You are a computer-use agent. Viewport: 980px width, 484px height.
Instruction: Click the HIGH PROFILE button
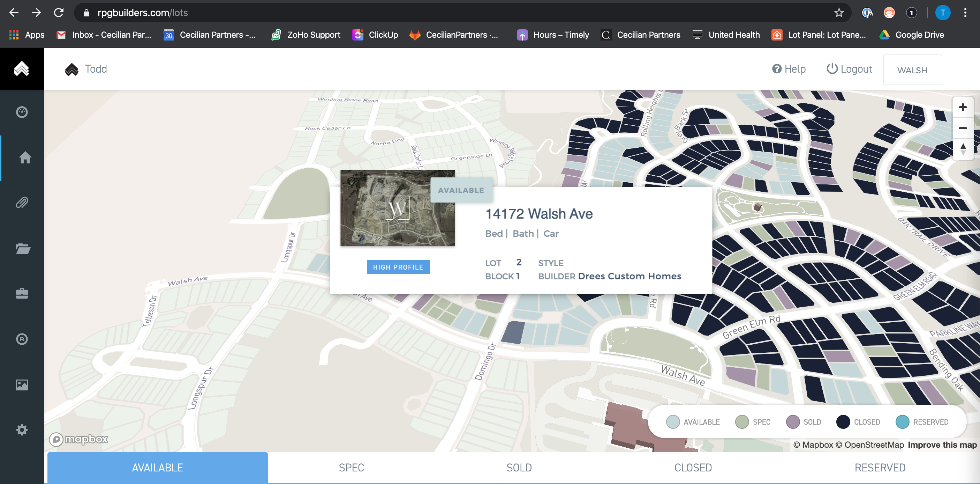click(x=398, y=267)
